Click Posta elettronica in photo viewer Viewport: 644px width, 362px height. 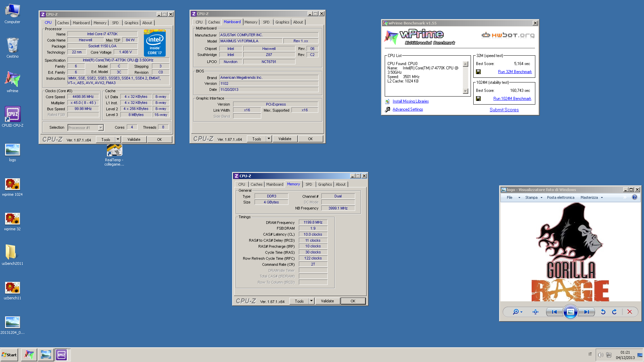coord(560,197)
